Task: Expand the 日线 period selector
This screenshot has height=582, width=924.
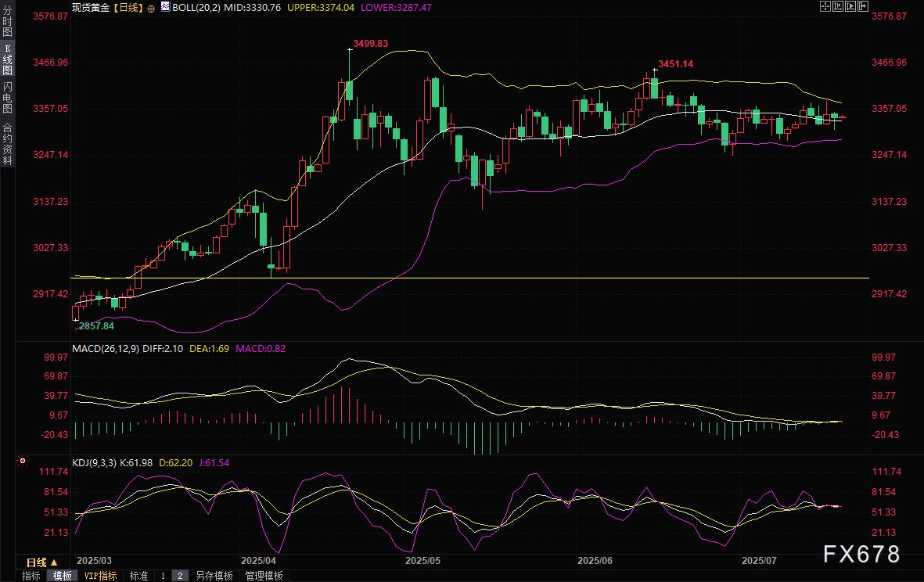Action: (41, 562)
